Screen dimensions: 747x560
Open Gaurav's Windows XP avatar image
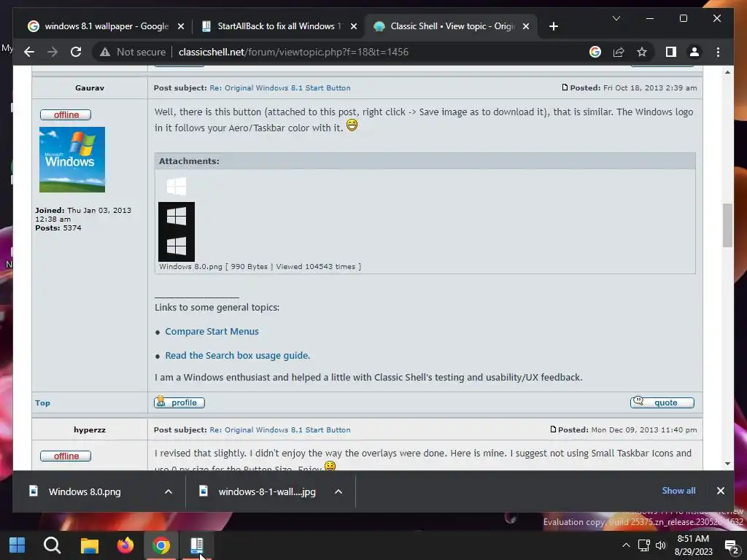[72, 160]
